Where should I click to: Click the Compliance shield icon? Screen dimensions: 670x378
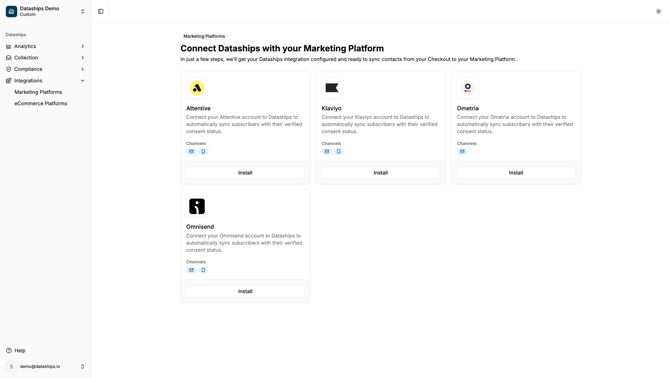(x=9, y=69)
